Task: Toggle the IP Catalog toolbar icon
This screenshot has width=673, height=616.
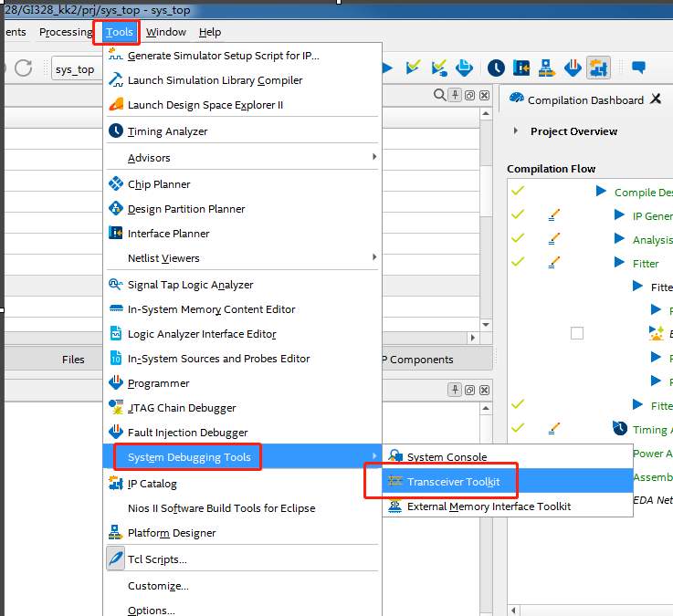Action: 598,68
